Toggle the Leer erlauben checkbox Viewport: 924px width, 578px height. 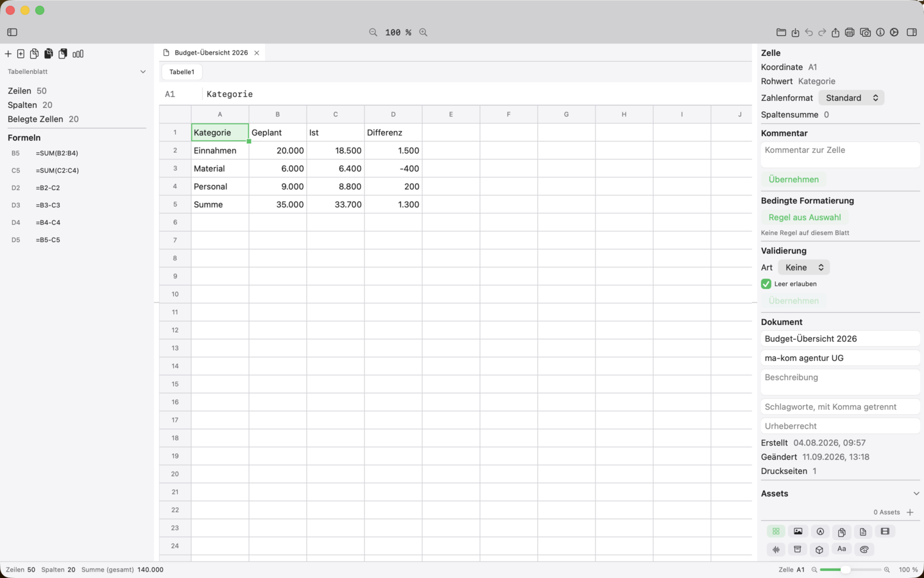pos(766,284)
